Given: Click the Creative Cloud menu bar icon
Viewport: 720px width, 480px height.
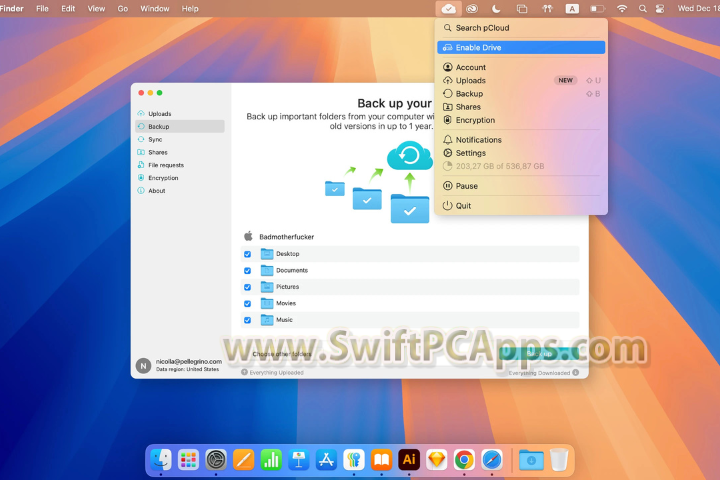Looking at the screenshot, I should 472,9.
